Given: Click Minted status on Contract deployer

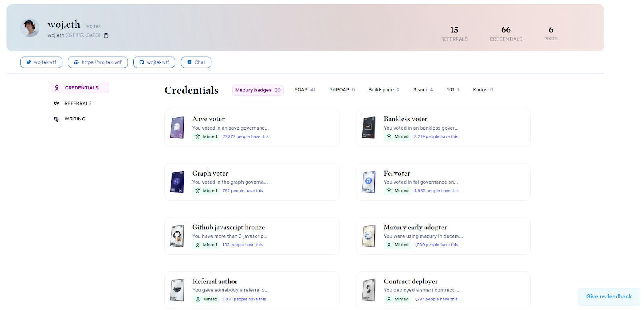Looking at the screenshot, I should [398, 299].
